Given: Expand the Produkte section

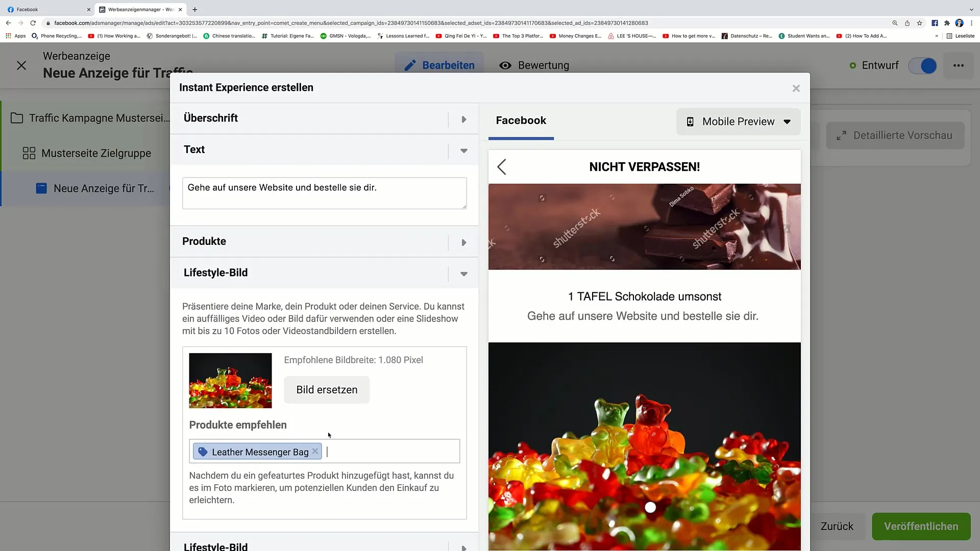Looking at the screenshot, I should 463,242.
